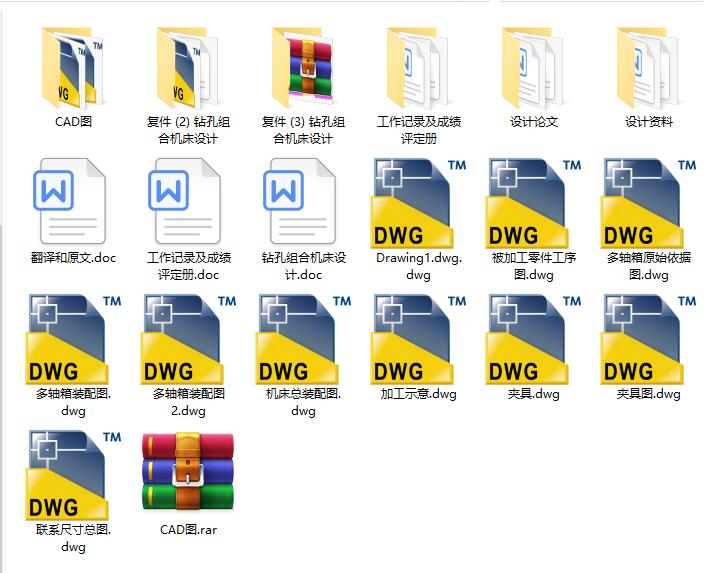The height and width of the screenshot is (573, 705).
Task: Click the label text CAD图.rar
Action: click(188, 530)
